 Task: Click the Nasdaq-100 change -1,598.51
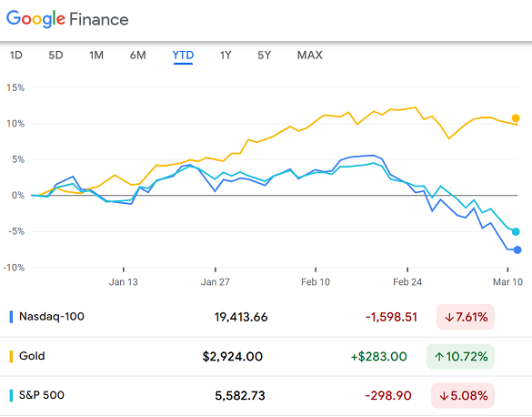pyautogui.click(x=391, y=317)
